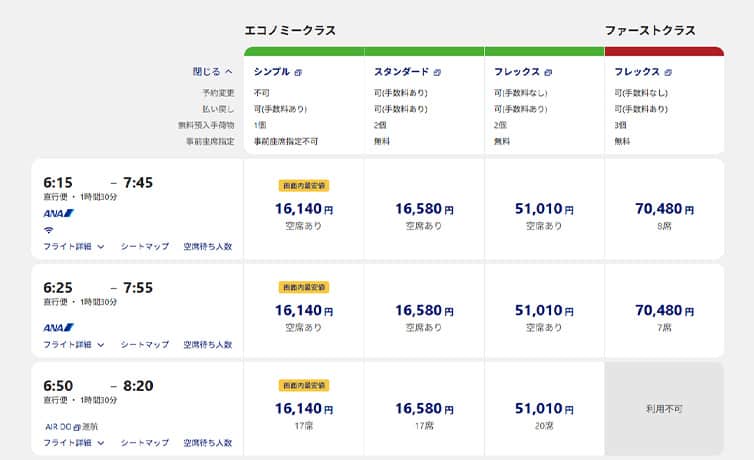Select 16,140円 シンプル fare on 6:15 flight
Viewport: 754px width, 460px height.
pos(304,211)
